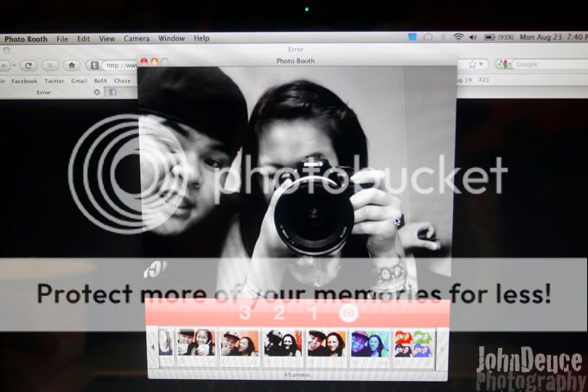Image resolution: width=588 pixels, height=392 pixels.
Task: Open the Google search engine selector icon
Action: click(x=503, y=65)
